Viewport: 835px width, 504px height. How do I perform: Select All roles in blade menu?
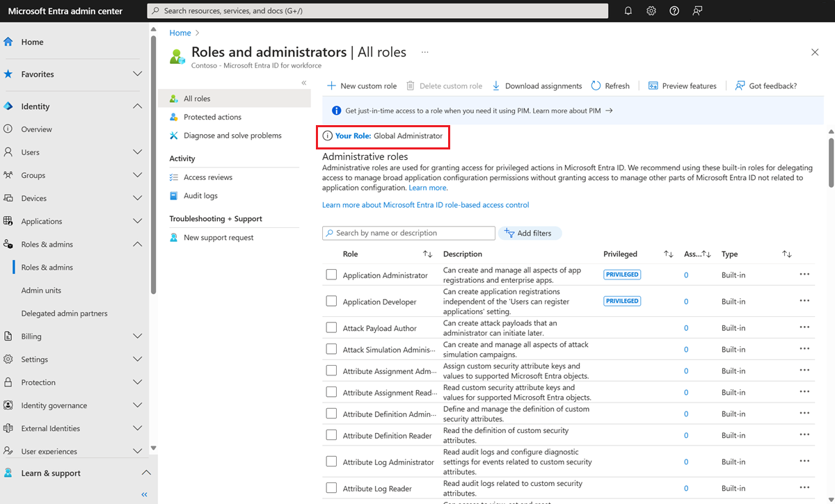coord(234,99)
